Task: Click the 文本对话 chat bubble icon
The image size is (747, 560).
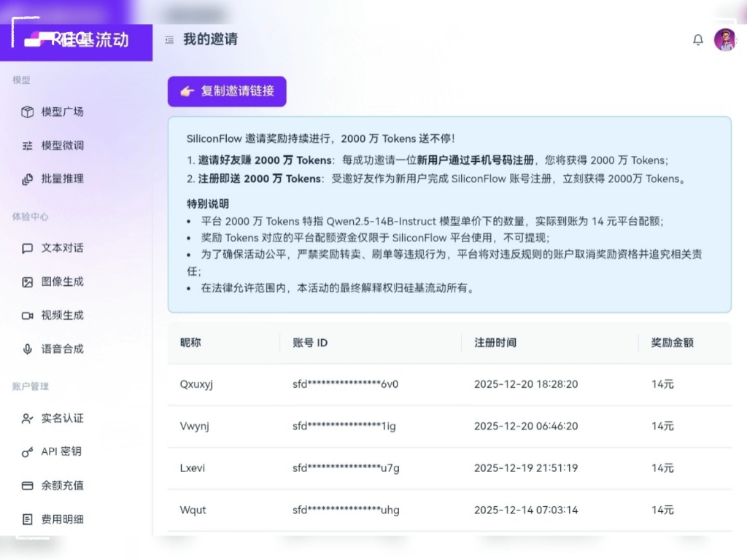Action: click(x=28, y=249)
